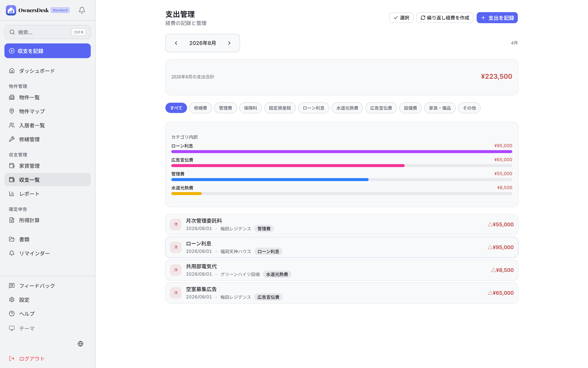Click the search magnifier icon
The height and width of the screenshot is (368, 588).
(x=12, y=32)
